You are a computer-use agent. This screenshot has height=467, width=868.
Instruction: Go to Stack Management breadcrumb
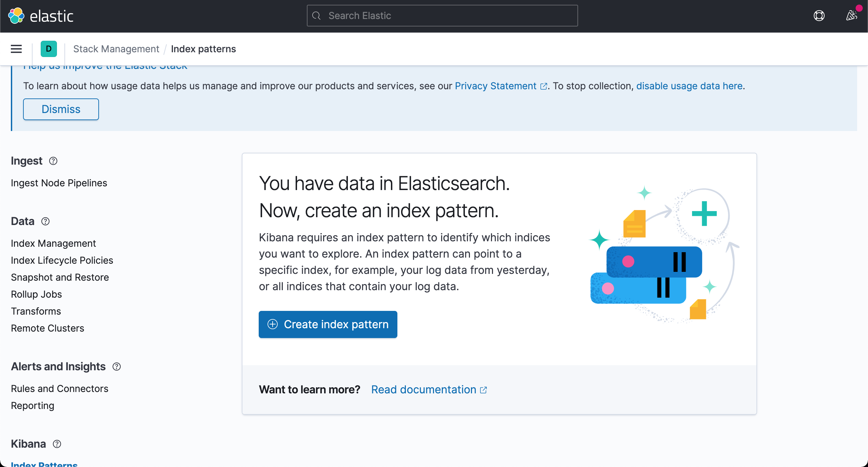point(116,49)
